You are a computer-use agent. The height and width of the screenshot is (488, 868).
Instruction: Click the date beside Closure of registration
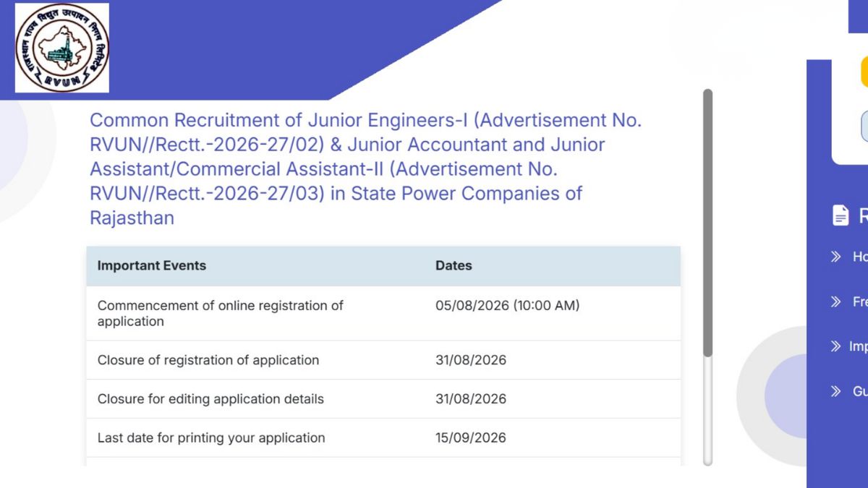(471, 360)
